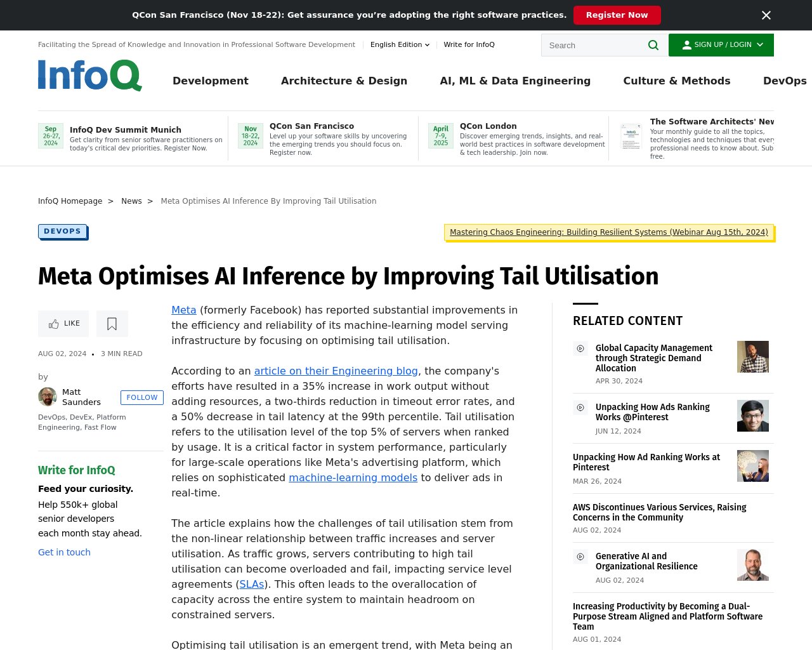This screenshot has height=650, width=812.
Task: Click the Get in touch link
Action: tap(64, 552)
